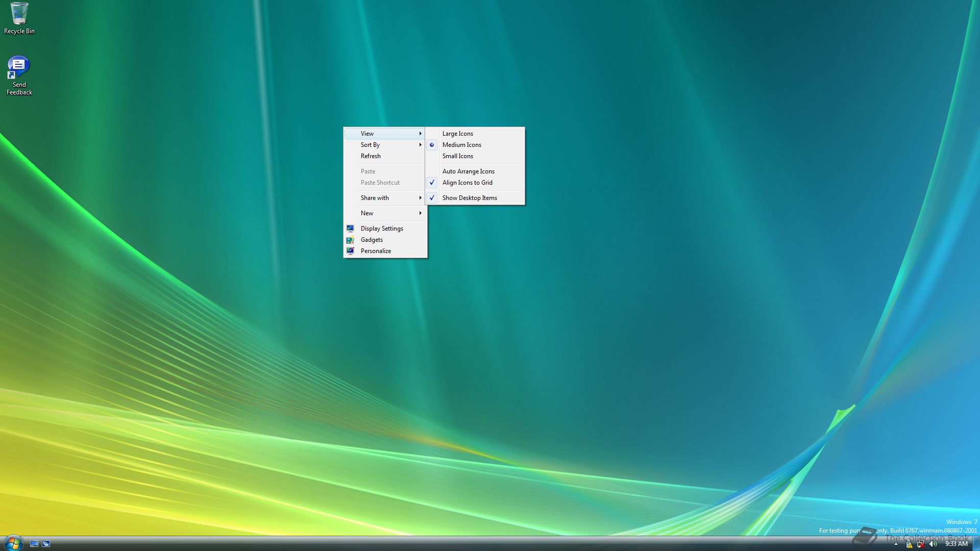Open the disconnected network tray icon
The height and width of the screenshot is (551, 980).
[921, 544]
